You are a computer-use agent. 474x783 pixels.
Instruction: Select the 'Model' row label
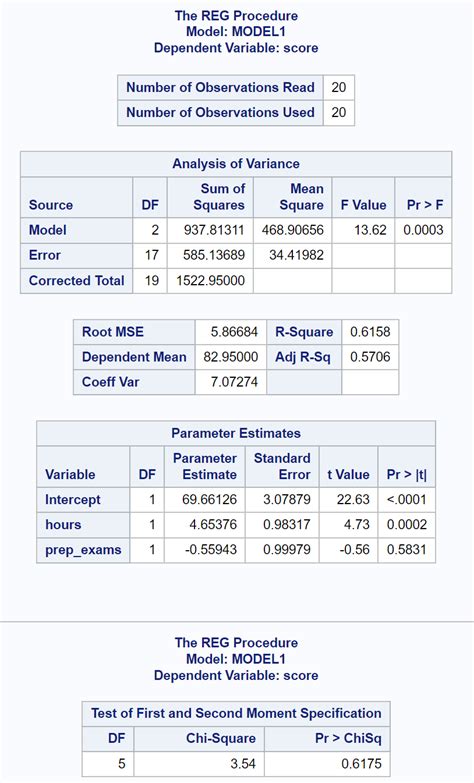coord(48,230)
